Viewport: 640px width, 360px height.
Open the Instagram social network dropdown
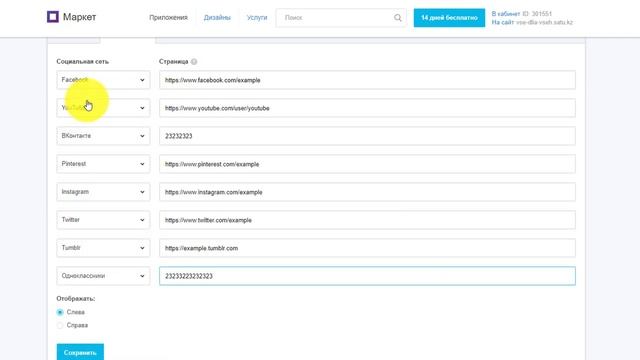103,192
